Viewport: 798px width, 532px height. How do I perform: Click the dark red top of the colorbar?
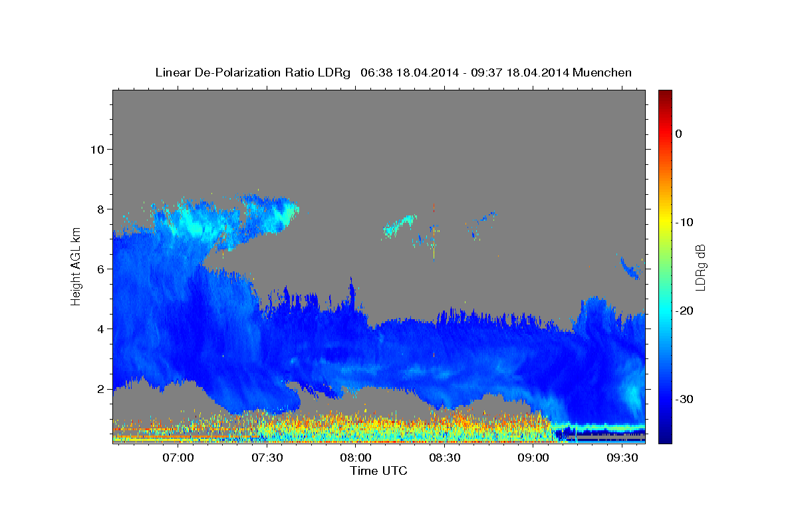(x=664, y=94)
